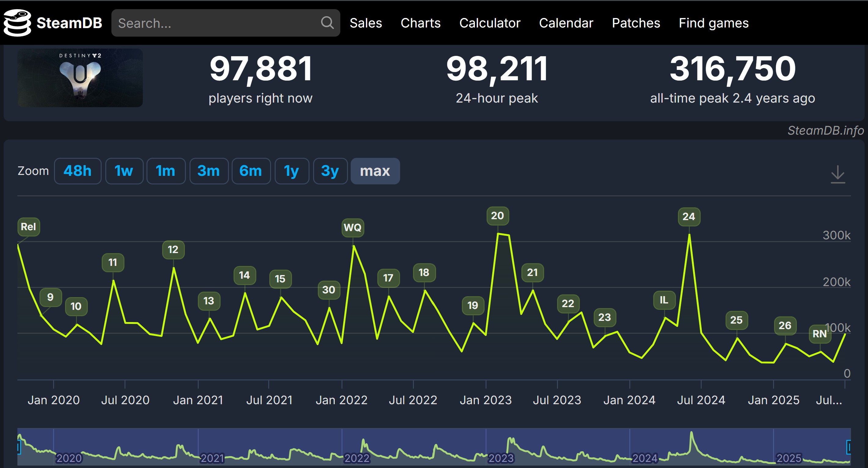This screenshot has width=868, height=468.
Task: Click the 300k axis label
Action: tap(836, 235)
